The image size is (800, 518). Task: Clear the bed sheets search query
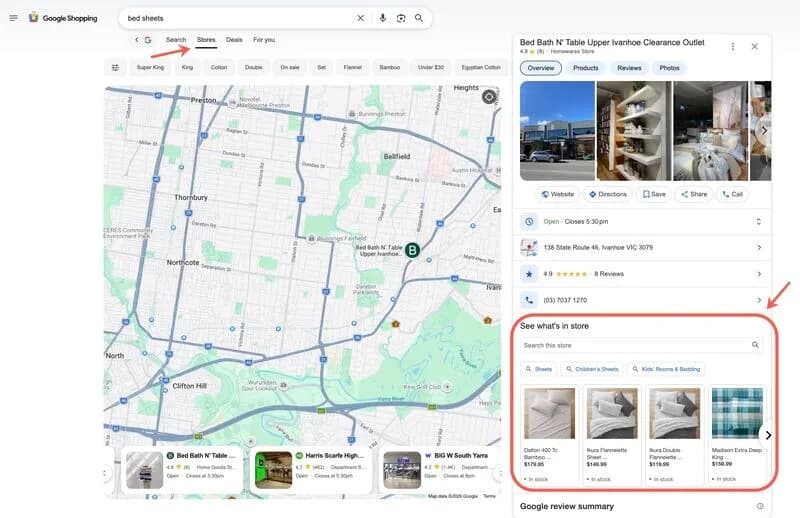coord(360,18)
